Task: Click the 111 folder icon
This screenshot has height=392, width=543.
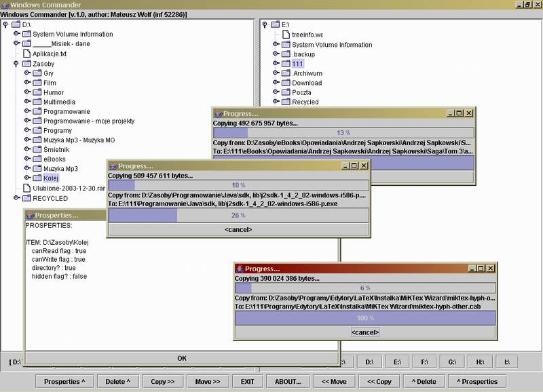Action: click(x=286, y=64)
